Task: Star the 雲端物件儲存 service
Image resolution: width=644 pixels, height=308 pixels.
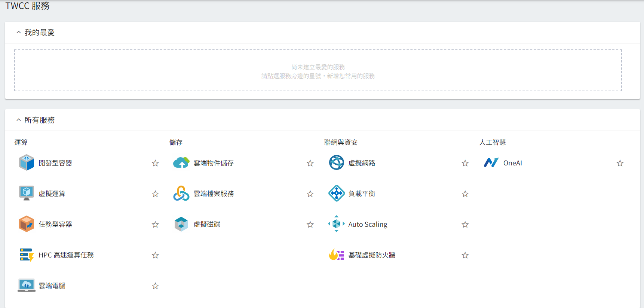Action: (x=310, y=163)
